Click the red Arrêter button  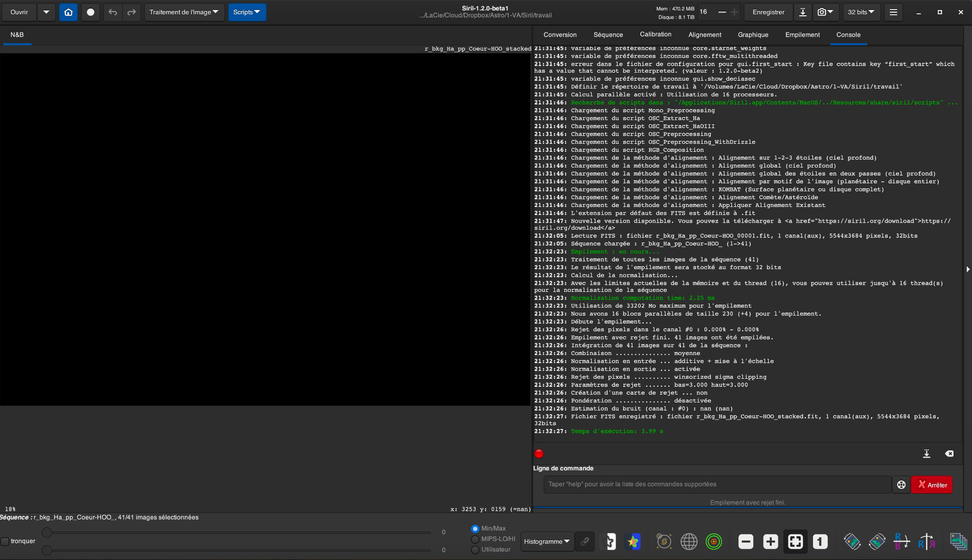coord(932,485)
